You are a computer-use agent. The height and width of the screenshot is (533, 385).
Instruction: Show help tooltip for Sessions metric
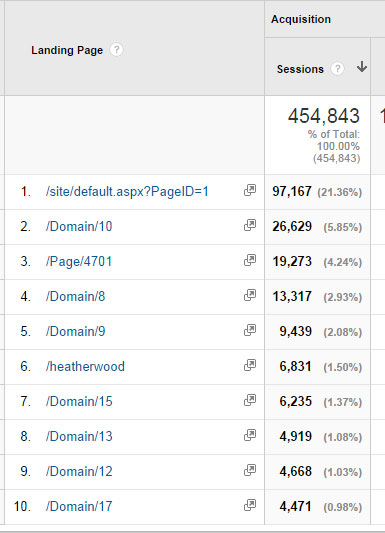tap(337, 69)
